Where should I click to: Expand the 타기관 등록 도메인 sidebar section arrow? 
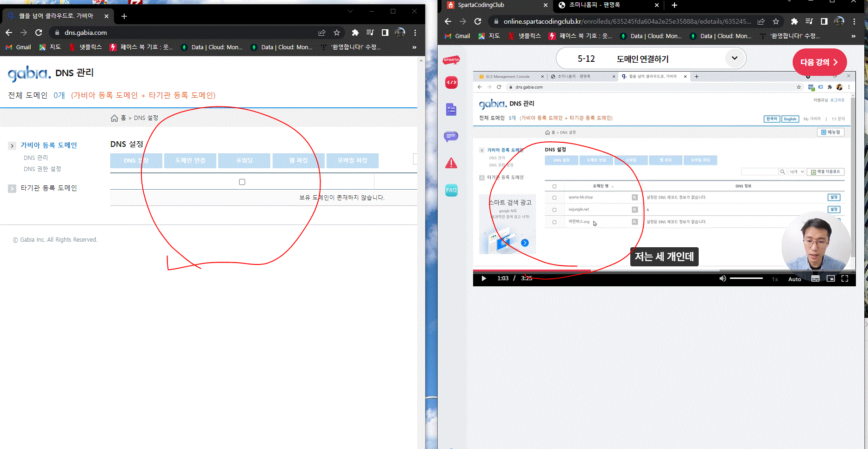(x=12, y=188)
